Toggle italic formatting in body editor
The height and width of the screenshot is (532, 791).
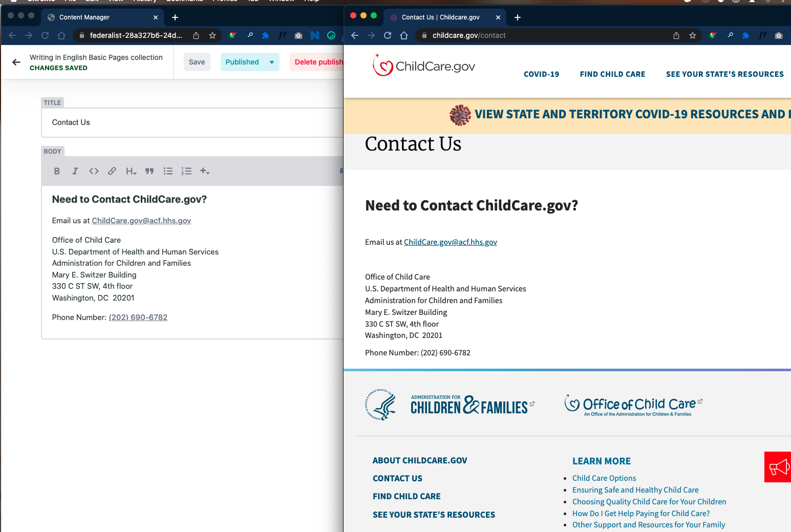click(x=75, y=171)
